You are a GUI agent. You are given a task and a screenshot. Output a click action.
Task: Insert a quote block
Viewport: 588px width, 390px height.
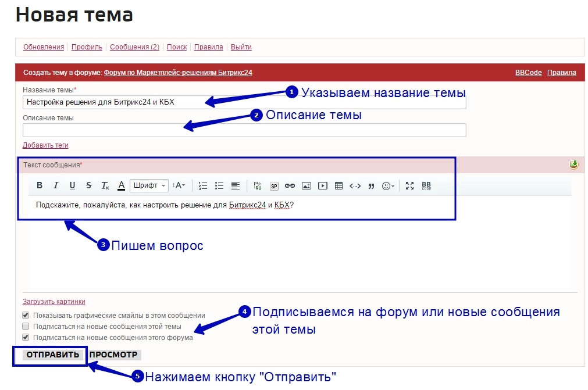click(x=371, y=185)
